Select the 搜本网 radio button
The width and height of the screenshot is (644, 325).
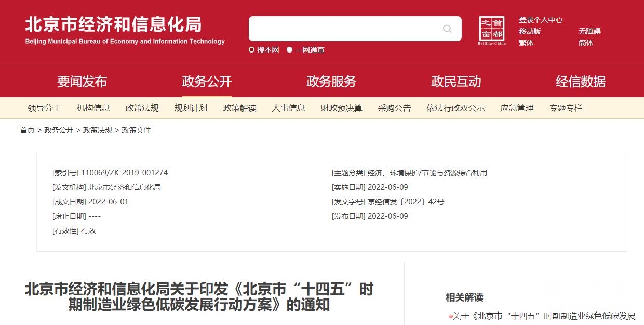pos(252,50)
